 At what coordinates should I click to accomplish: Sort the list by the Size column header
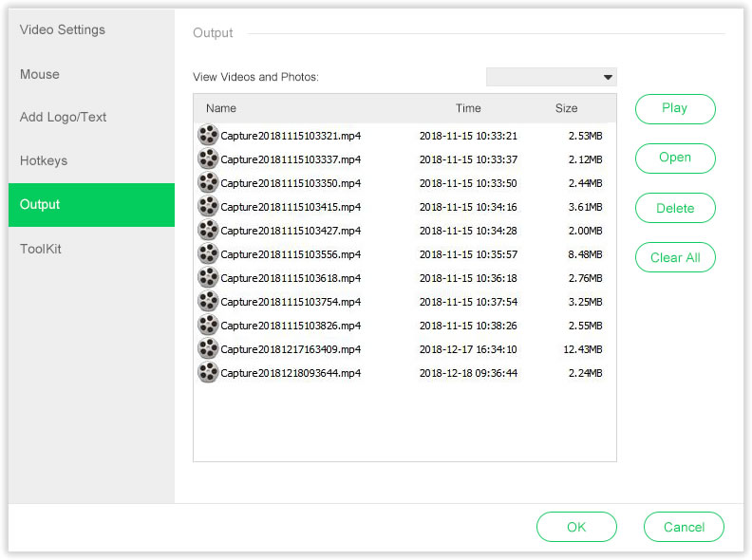(567, 108)
